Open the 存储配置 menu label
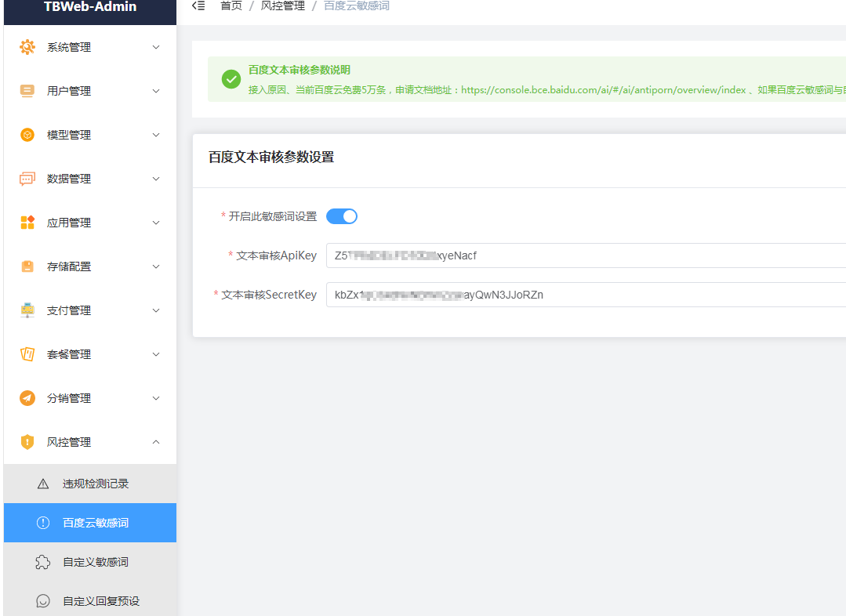Screen dimensions: 846x616 68,266
